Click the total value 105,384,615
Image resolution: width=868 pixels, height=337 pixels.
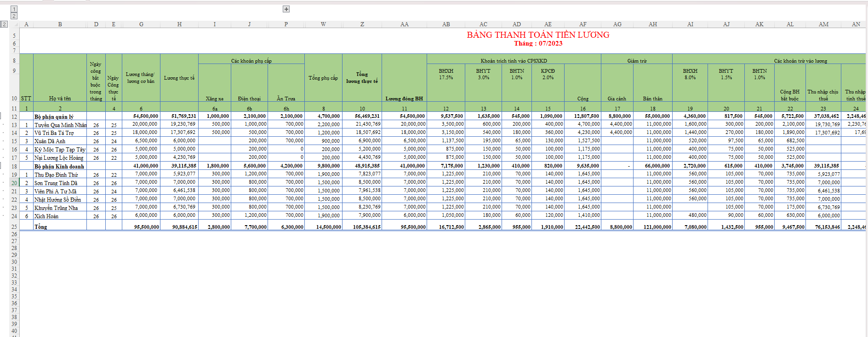[367, 227]
